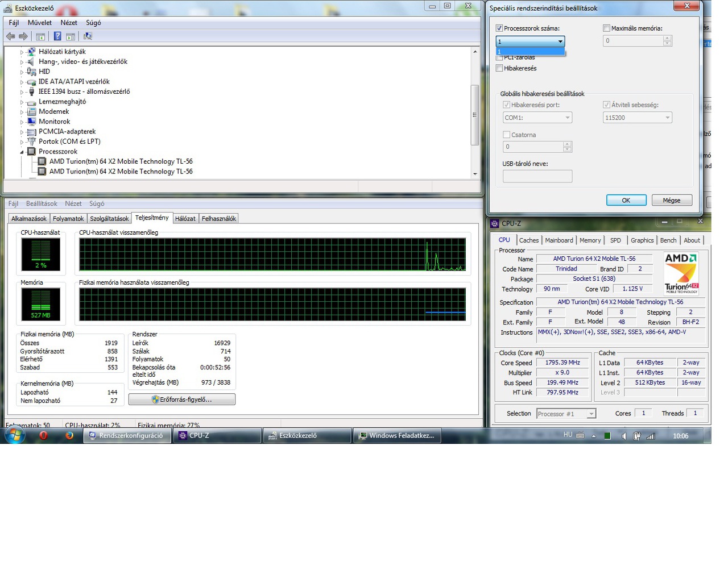Toggle the Hibakeresési port checkbox
The image size is (728, 566).
click(506, 105)
